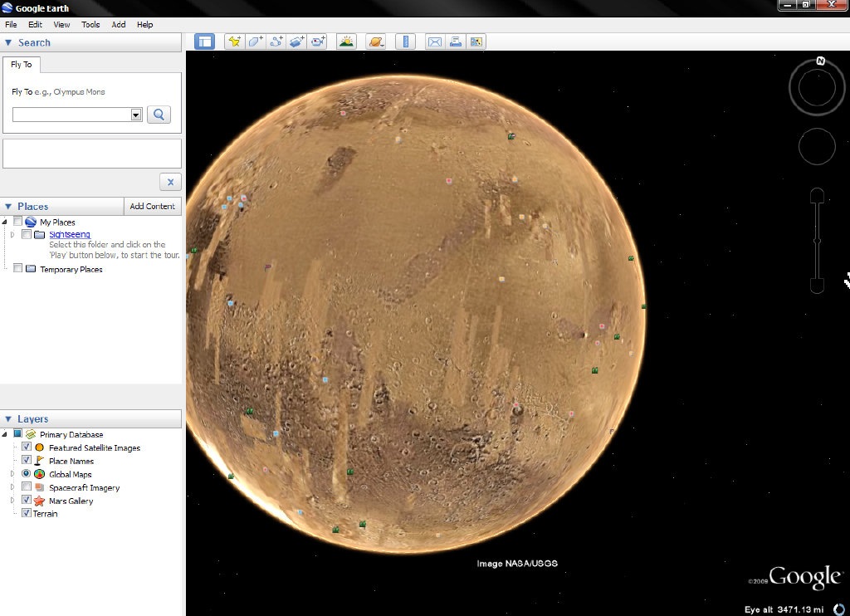
Task: Click the zoom-in top end of slider
Action: [x=817, y=195]
